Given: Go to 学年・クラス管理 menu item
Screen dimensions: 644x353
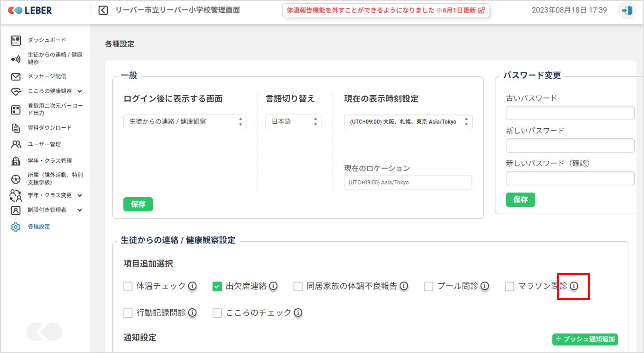Looking at the screenshot, I should (49, 160).
